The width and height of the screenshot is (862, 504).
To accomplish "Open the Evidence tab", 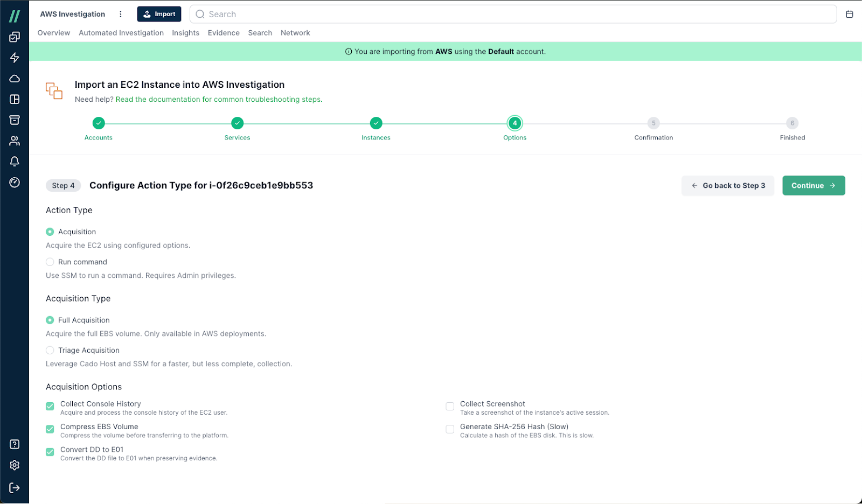I will [x=224, y=33].
